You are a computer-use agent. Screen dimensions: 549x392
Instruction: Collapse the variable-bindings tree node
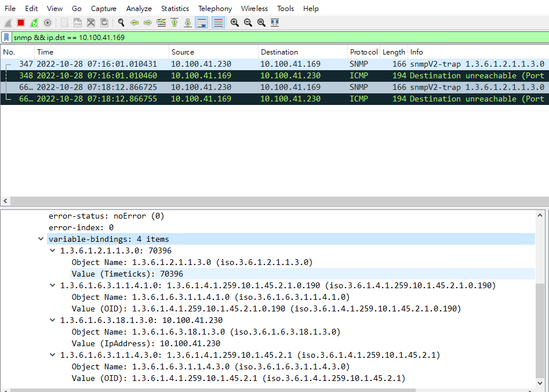pyautogui.click(x=41, y=238)
